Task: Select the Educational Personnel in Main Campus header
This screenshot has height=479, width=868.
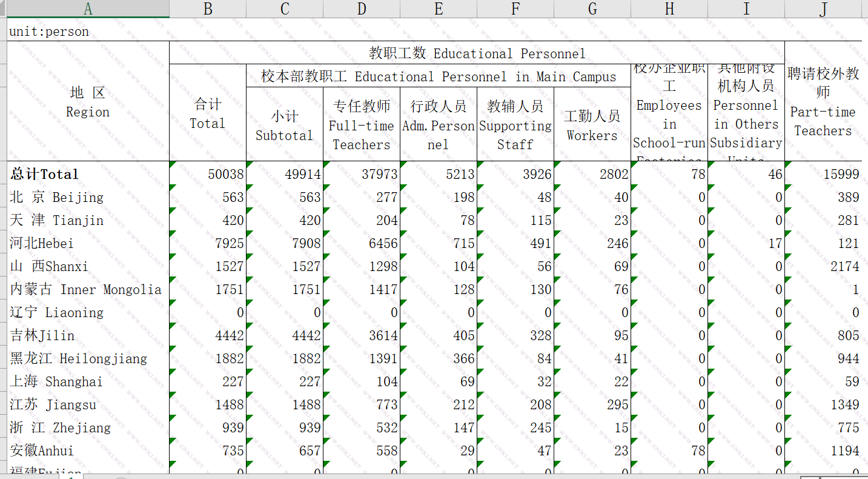Action: (x=438, y=76)
